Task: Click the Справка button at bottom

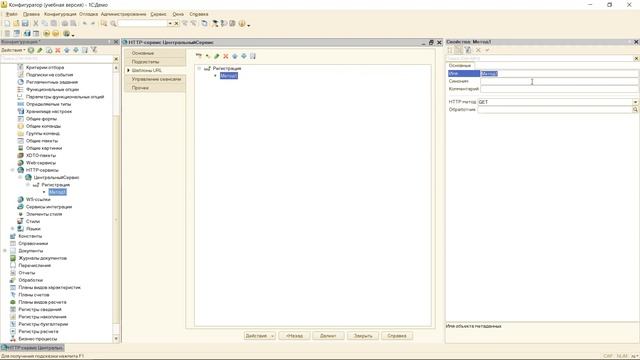Action: [397, 336]
